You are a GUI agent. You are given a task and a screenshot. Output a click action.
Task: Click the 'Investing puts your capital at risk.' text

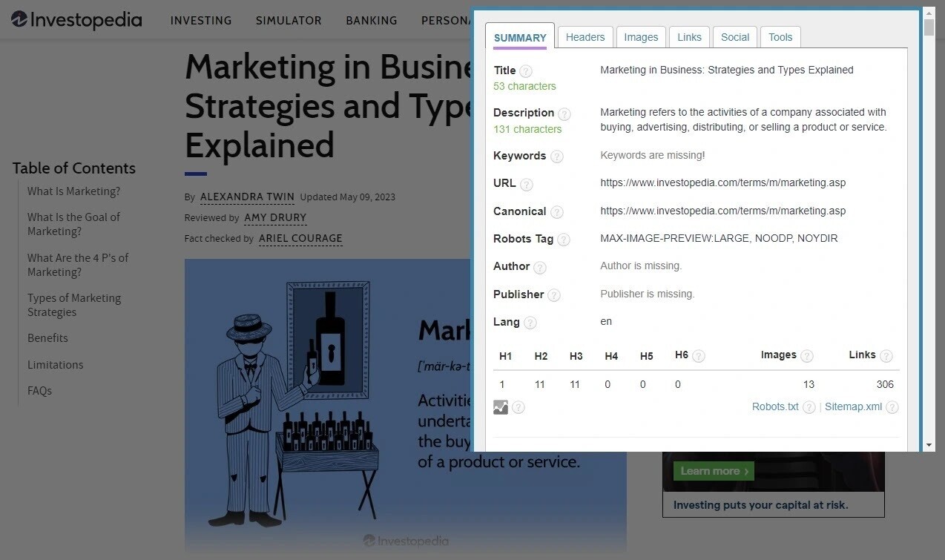tap(761, 505)
